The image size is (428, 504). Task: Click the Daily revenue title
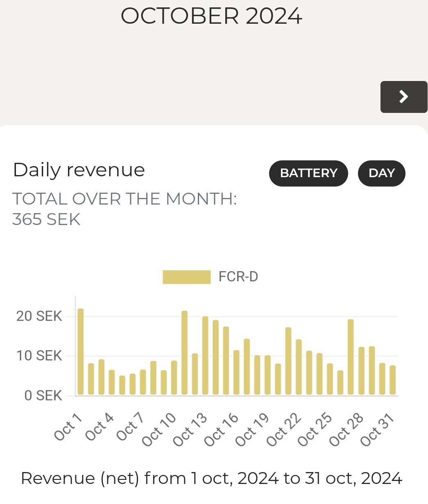pyautogui.click(x=79, y=170)
